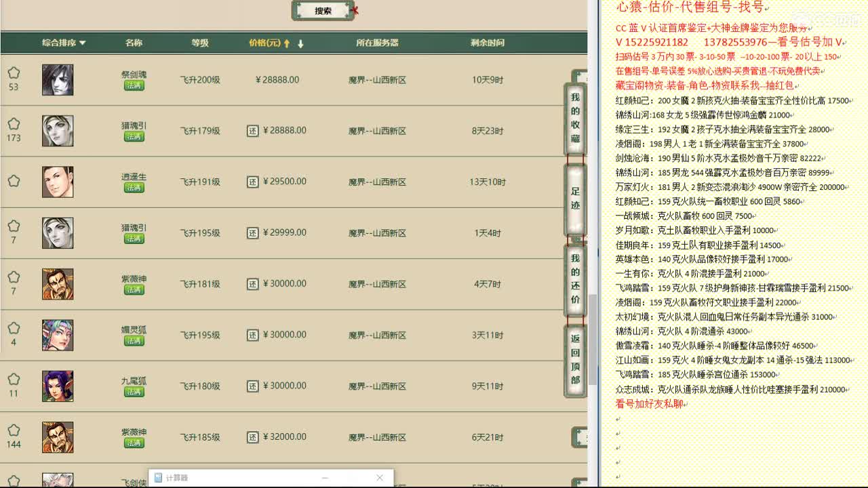This screenshot has height=488, width=868.
Task: Click red text 看号加好友私聊
Action: pyautogui.click(x=650, y=403)
